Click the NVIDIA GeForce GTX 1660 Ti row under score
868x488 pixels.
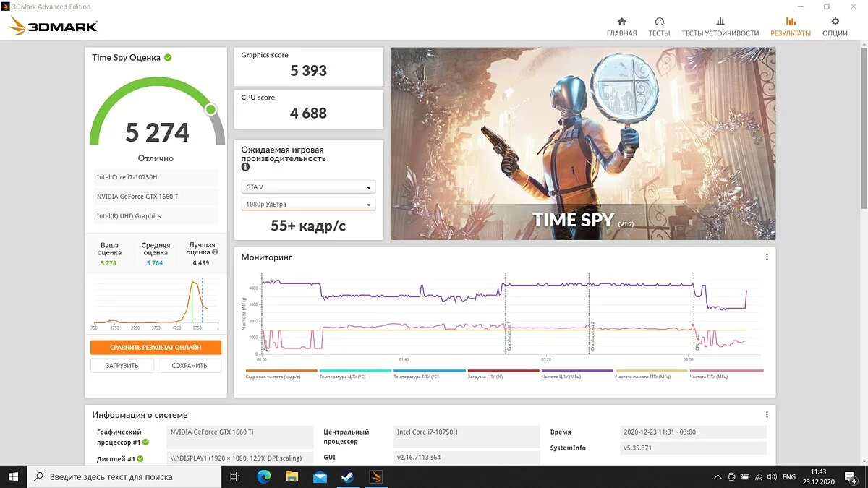pos(156,197)
